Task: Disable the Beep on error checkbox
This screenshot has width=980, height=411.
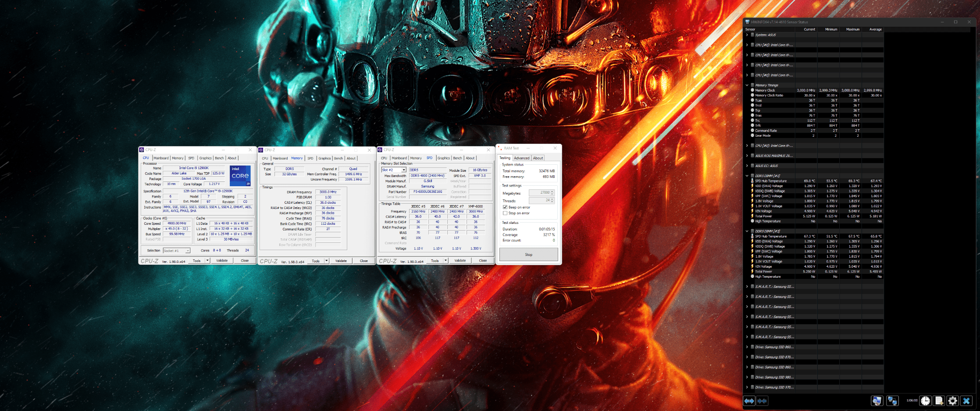Action: point(505,207)
